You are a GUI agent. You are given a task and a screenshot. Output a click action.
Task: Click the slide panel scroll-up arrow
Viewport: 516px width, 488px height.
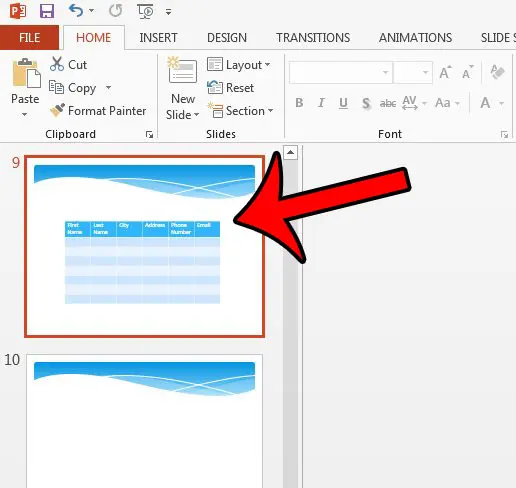pyautogui.click(x=290, y=152)
